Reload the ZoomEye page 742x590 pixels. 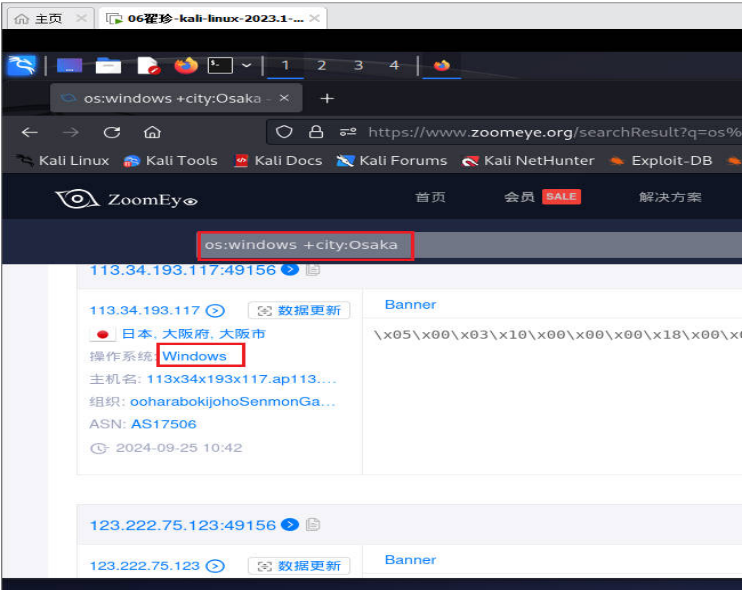click(x=112, y=132)
